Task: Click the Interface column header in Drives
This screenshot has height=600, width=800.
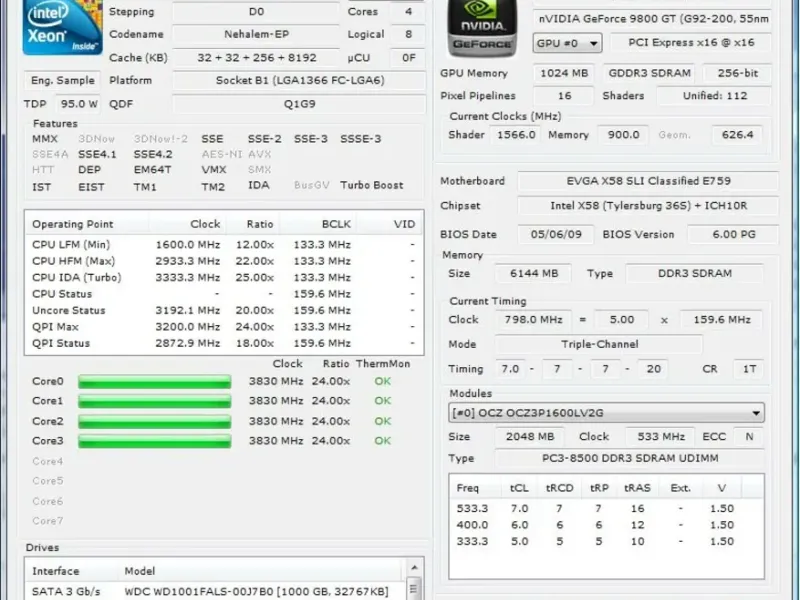Action: click(x=71, y=571)
